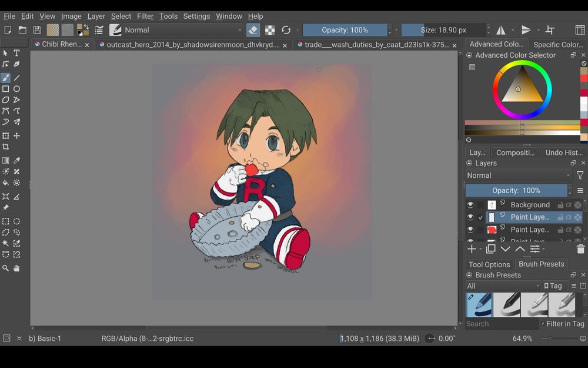Click the brush Size slider
Image resolution: width=588 pixels, height=368 pixels.
[x=443, y=30]
